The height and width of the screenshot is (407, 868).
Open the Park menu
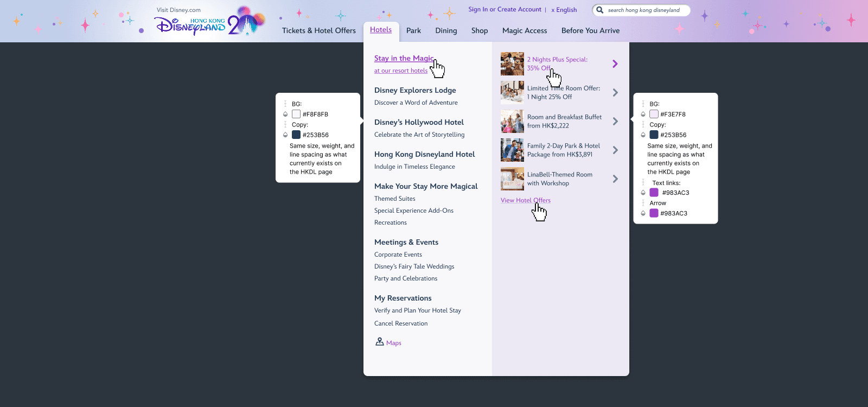413,31
